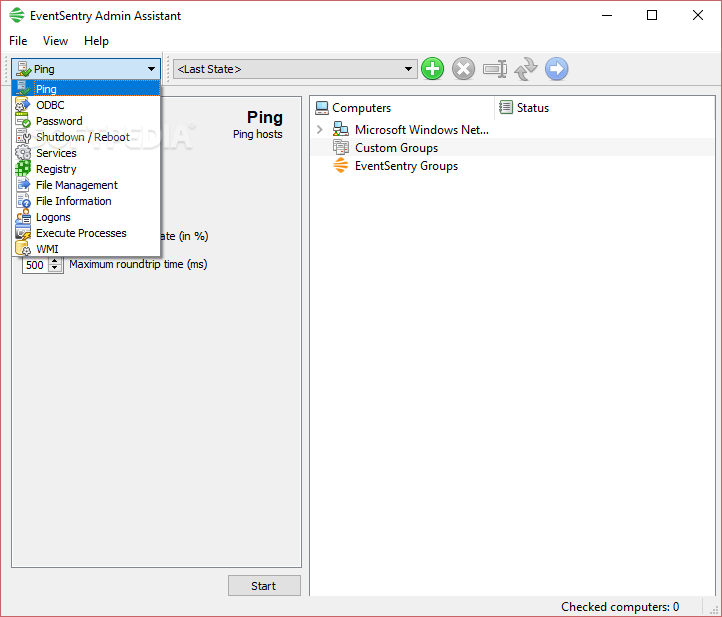Image resolution: width=722 pixels, height=617 pixels.
Task: Click the Computers column header
Action: pyautogui.click(x=402, y=108)
